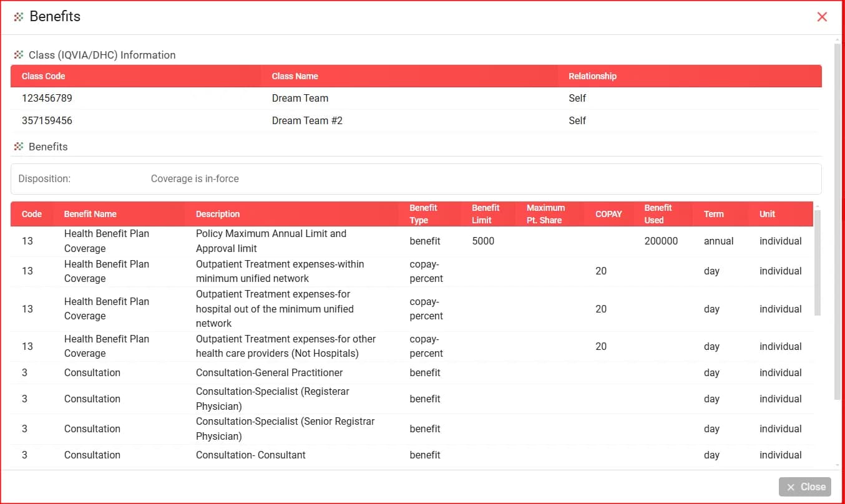
Task: Click the Dream Team #2 class name
Action: (307, 120)
